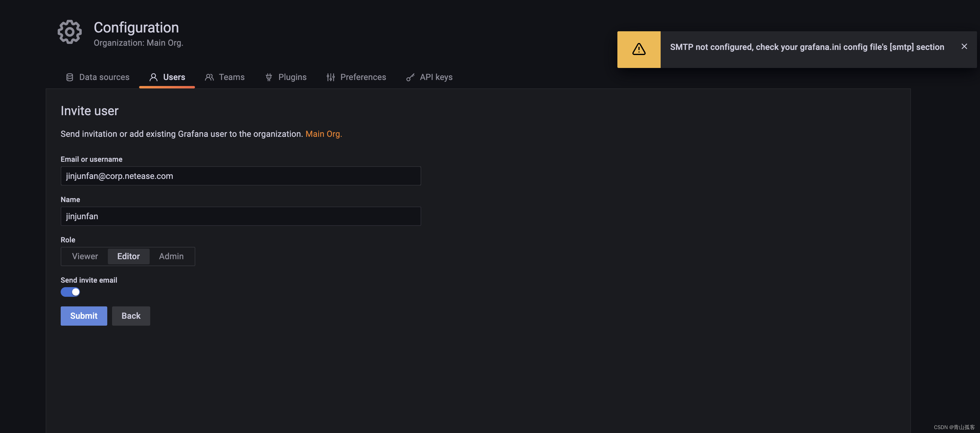Focus the Email or username field
Viewport: 980px width, 433px height.
point(240,176)
